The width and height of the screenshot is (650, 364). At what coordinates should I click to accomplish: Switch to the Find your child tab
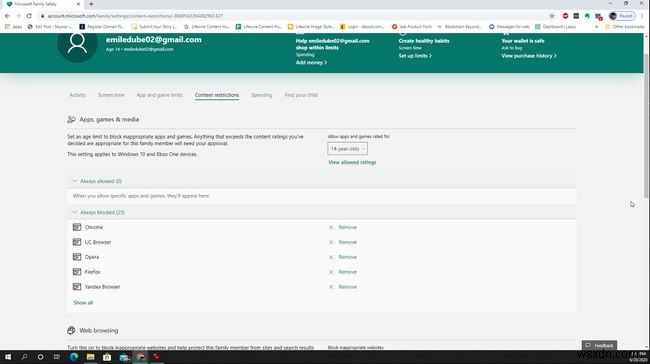click(x=301, y=95)
